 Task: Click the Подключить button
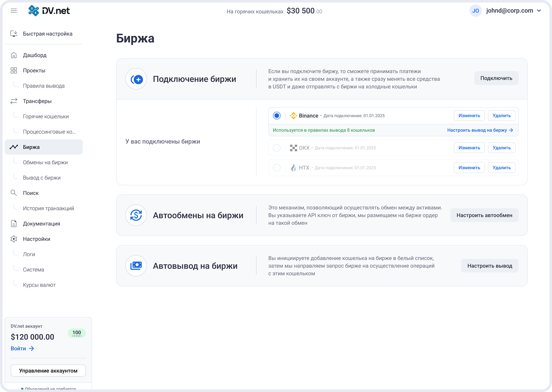pyautogui.click(x=496, y=78)
